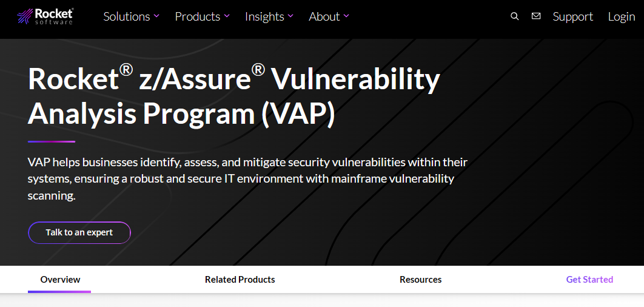Click the Rocket Software logo
Screen dimensions: 644x307
coord(45,16)
